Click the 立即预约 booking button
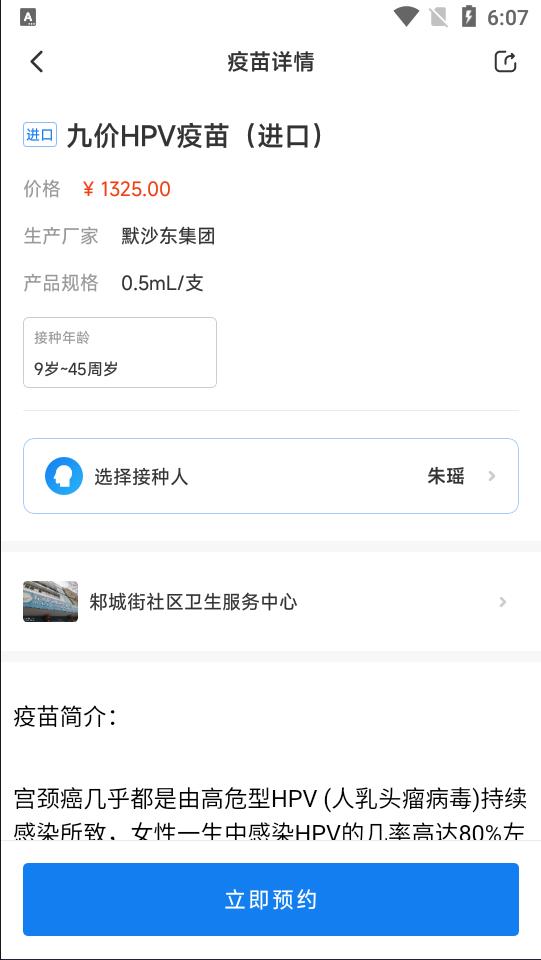Image resolution: width=541 pixels, height=960 pixels. click(x=270, y=899)
